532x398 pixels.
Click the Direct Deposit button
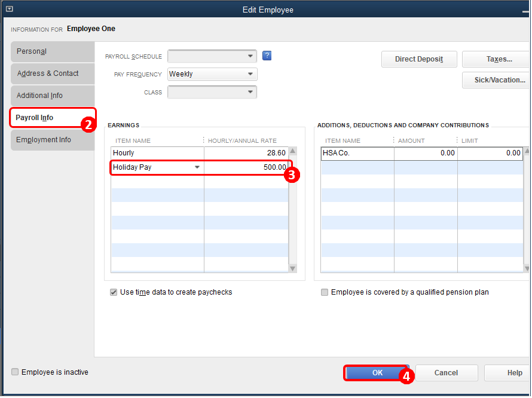click(x=419, y=59)
